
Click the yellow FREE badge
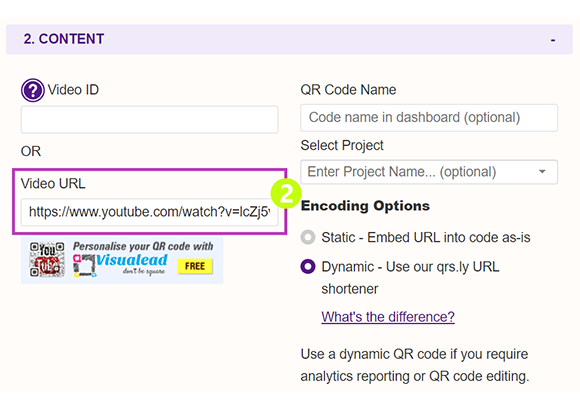click(x=195, y=266)
